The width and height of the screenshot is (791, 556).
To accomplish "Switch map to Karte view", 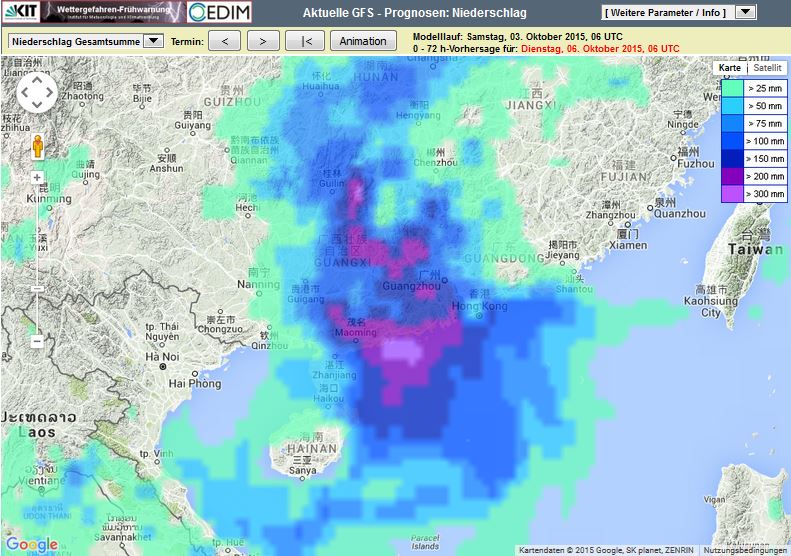I will click(729, 68).
